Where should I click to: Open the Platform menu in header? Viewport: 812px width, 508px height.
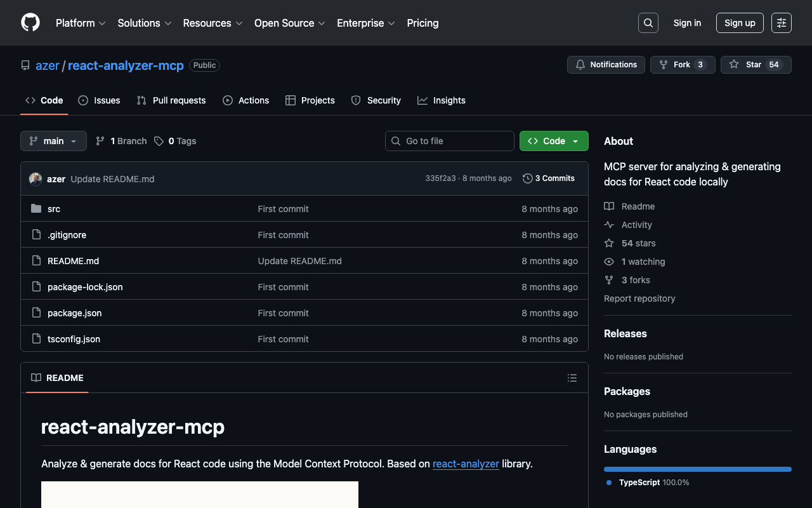[81, 23]
